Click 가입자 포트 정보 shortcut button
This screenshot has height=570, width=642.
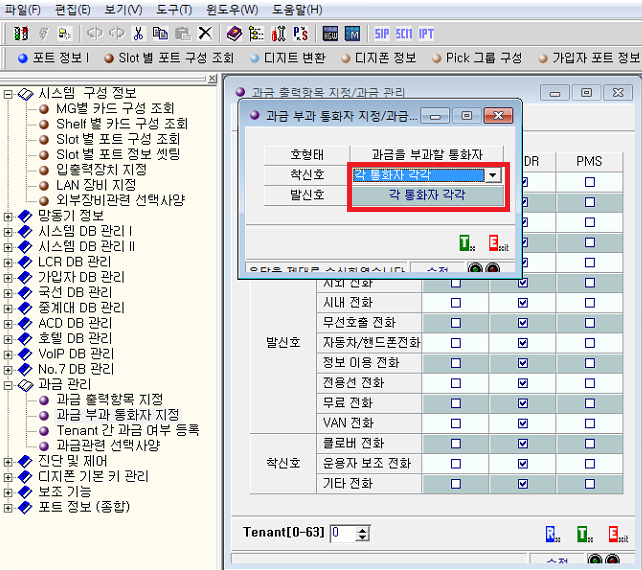click(589, 58)
